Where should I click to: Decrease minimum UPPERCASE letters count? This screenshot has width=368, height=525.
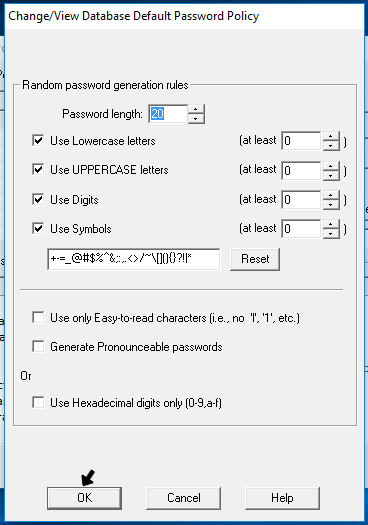tap(331, 175)
